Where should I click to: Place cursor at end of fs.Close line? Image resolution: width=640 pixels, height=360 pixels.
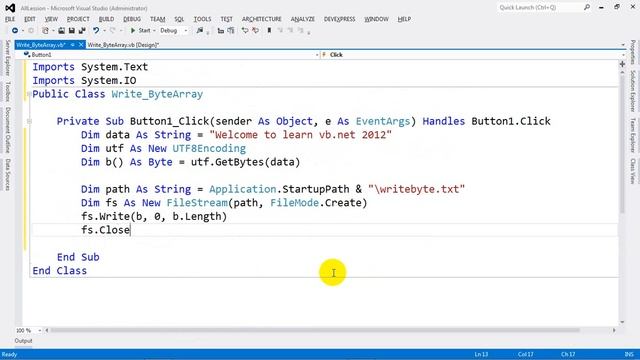(130, 230)
